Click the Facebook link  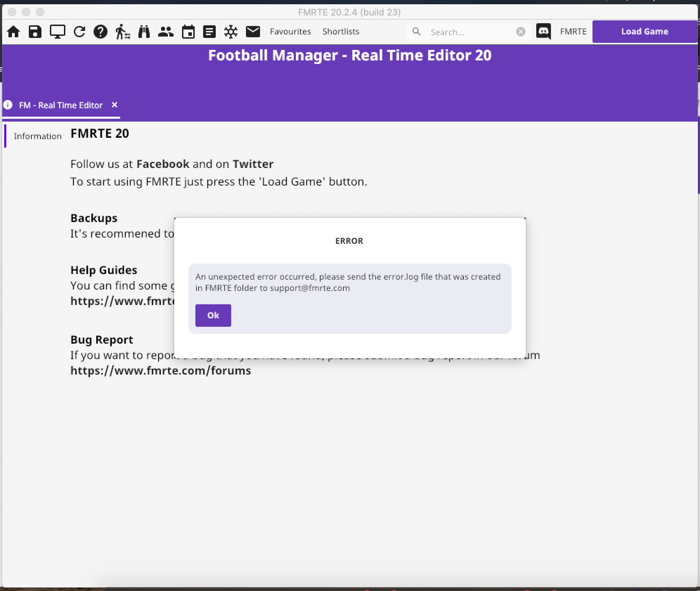(x=163, y=164)
